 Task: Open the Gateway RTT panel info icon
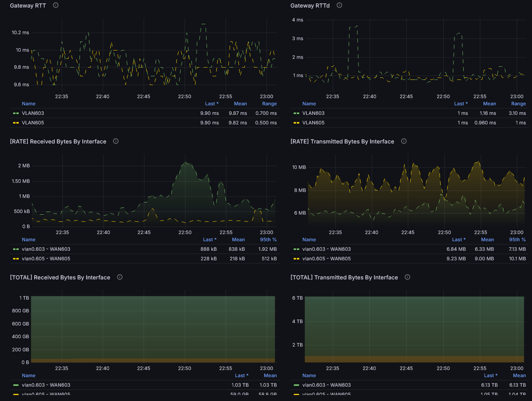[56, 6]
